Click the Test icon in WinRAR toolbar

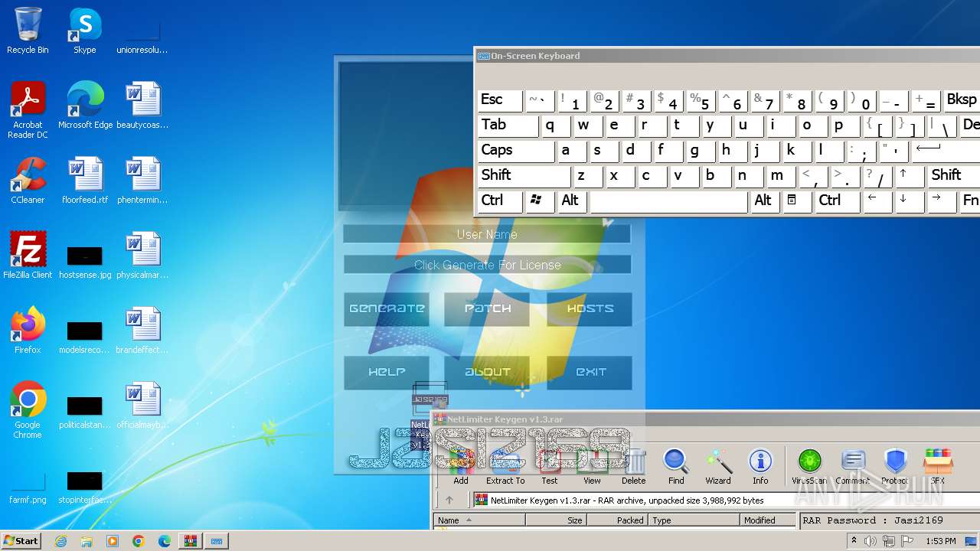tap(550, 466)
